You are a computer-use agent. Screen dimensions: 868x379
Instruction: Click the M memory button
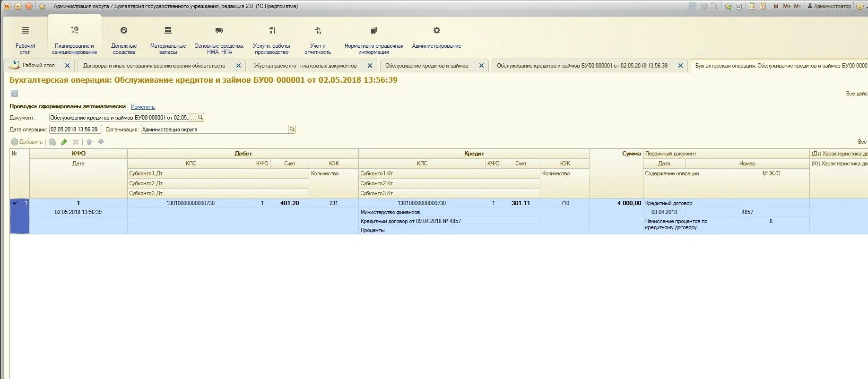pyautogui.click(x=776, y=6)
